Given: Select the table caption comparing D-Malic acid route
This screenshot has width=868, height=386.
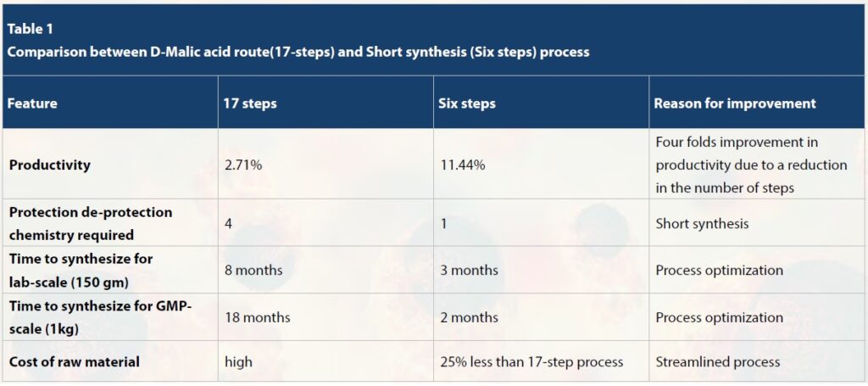Looking at the screenshot, I should pos(298,51).
